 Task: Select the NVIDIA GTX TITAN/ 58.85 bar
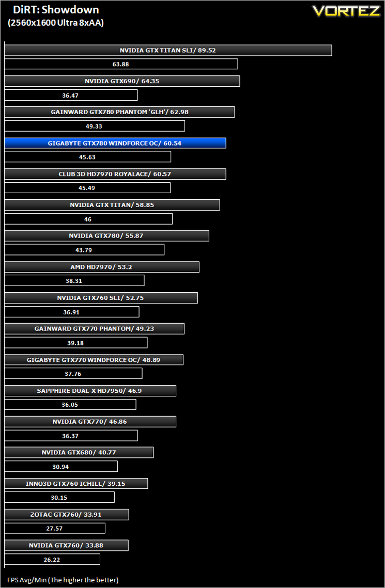click(112, 205)
